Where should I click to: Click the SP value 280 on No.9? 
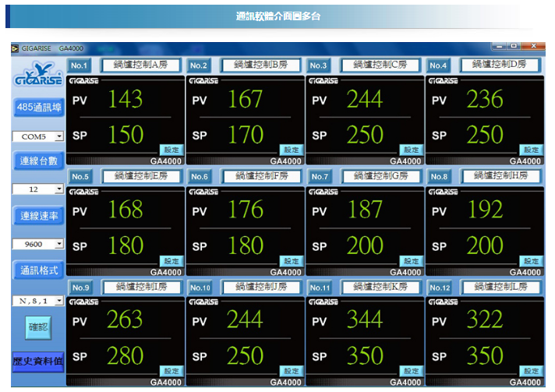(125, 355)
